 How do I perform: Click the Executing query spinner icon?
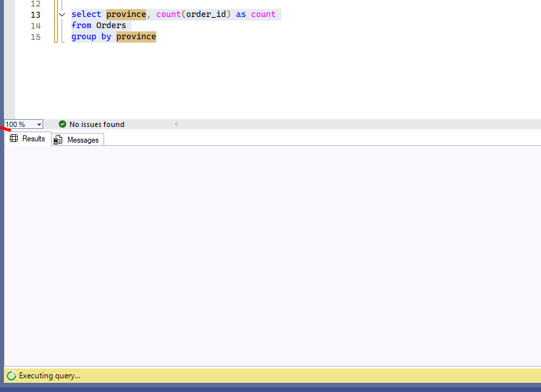[x=11, y=376]
